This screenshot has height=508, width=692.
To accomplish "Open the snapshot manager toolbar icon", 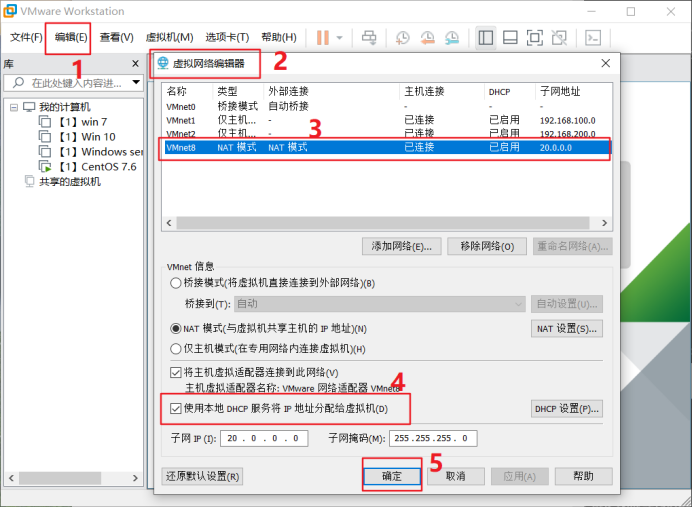I will pos(452,38).
